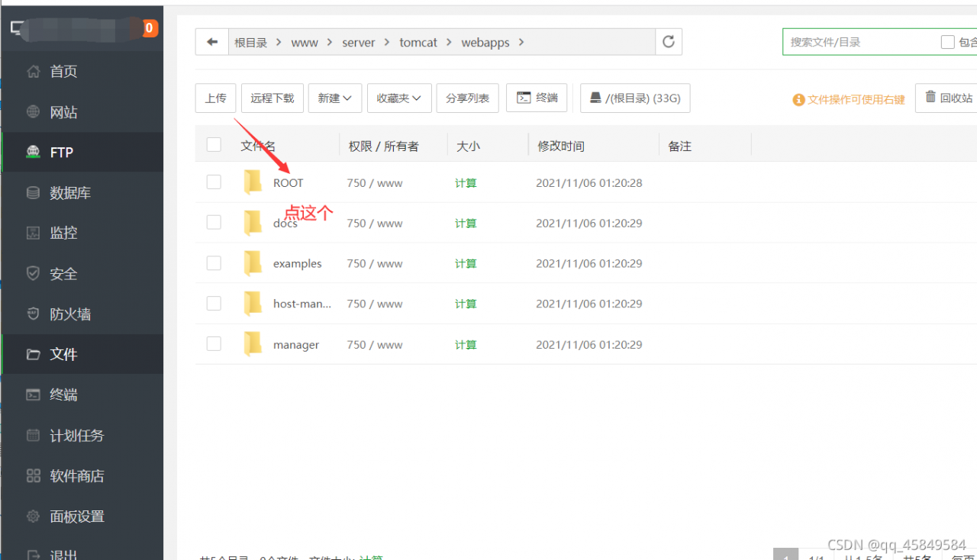Open the 安全 shield icon in sidebar
The width and height of the screenshot is (977, 560).
pos(33,273)
